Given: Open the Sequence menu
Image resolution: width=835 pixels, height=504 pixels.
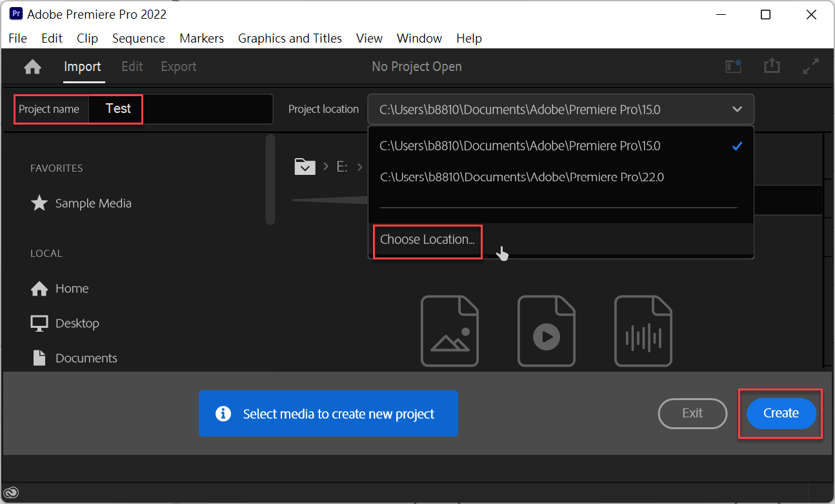Looking at the screenshot, I should tap(139, 38).
